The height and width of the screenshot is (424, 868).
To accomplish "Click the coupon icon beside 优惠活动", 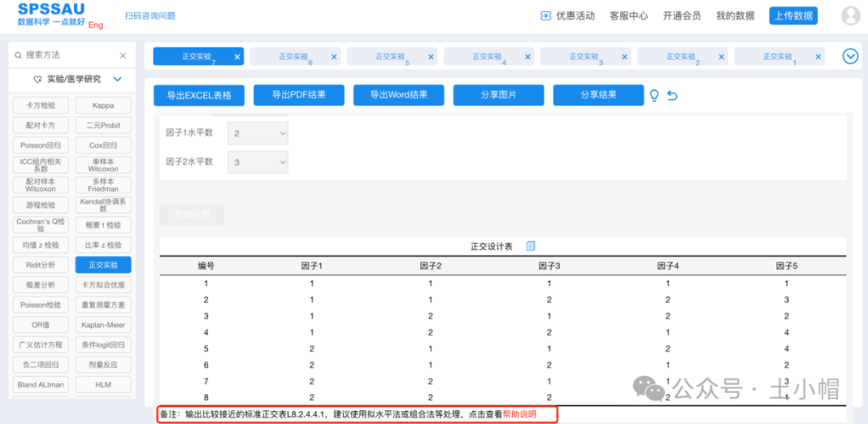I will pyautogui.click(x=545, y=16).
